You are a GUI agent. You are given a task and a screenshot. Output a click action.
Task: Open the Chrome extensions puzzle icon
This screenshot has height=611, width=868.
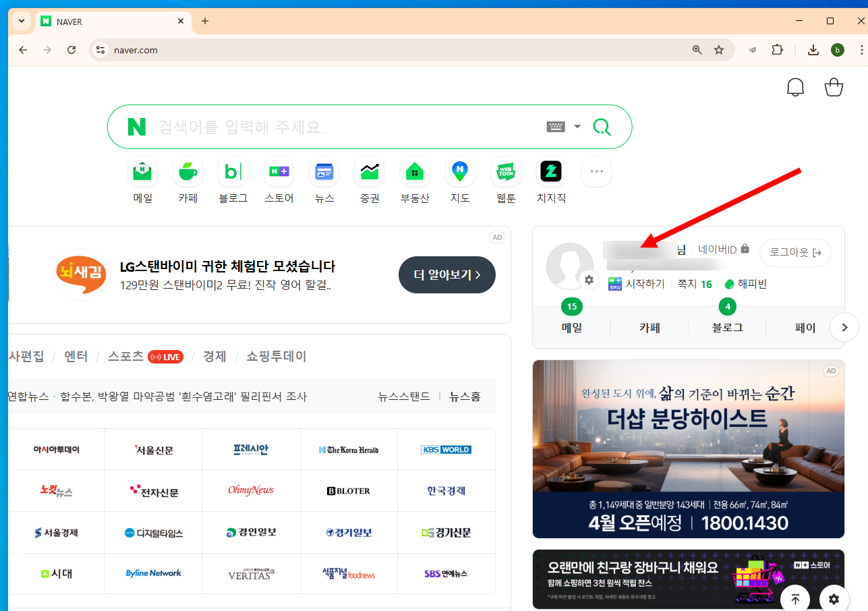coord(777,50)
